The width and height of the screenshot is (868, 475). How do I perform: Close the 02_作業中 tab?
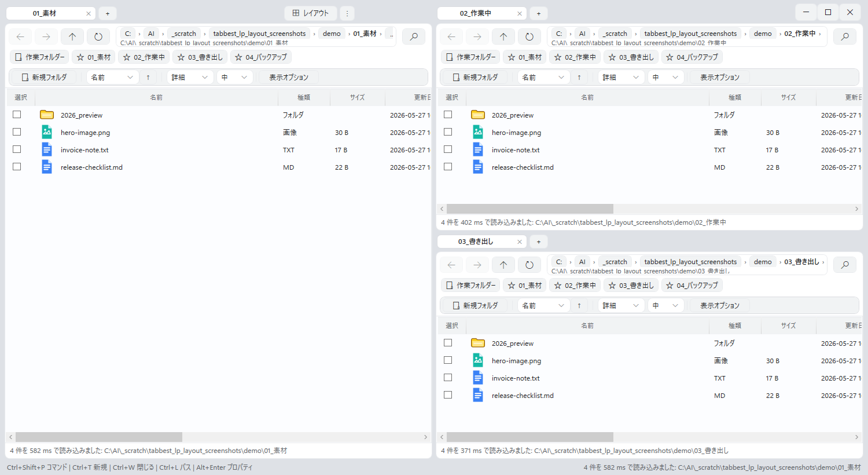(520, 13)
